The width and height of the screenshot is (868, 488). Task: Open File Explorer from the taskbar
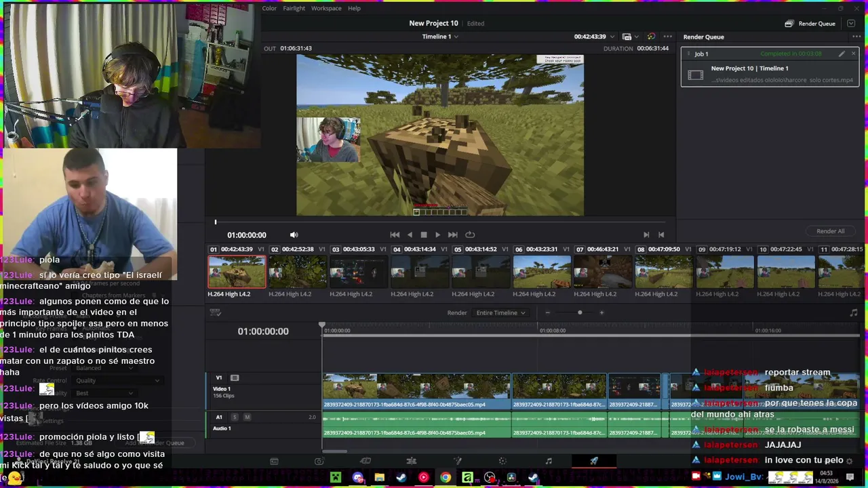click(380, 477)
